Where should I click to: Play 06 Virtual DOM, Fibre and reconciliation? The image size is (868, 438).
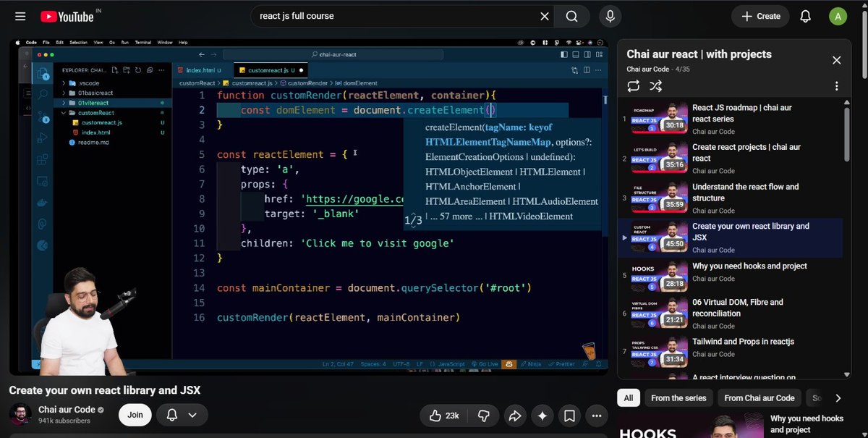click(730, 314)
